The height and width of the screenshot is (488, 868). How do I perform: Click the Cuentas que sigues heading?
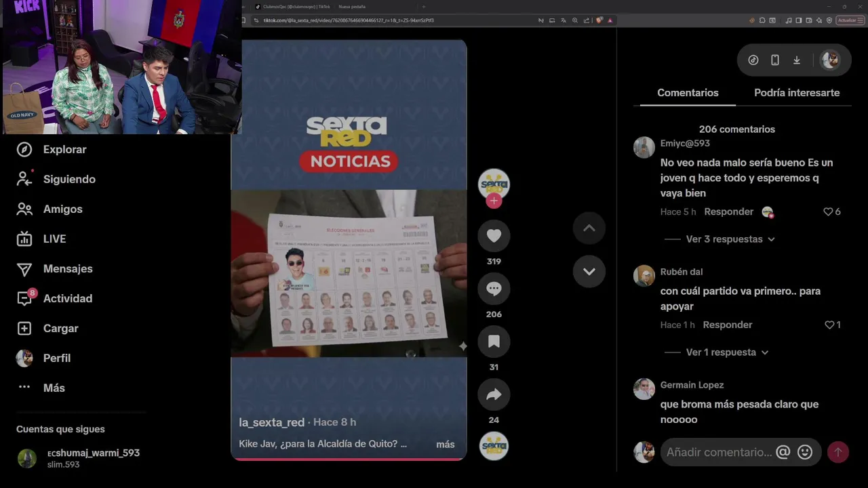pyautogui.click(x=60, y=429)
